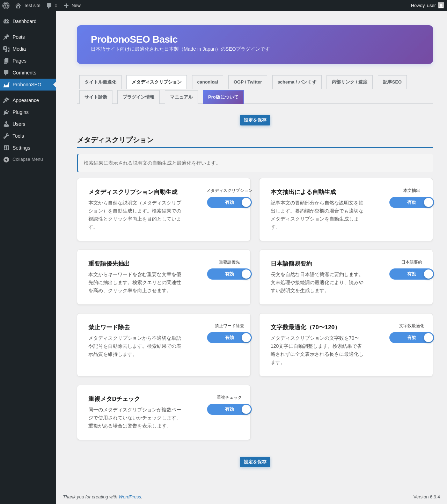Switch to プラグイン情報 tab

pos(138,97)
